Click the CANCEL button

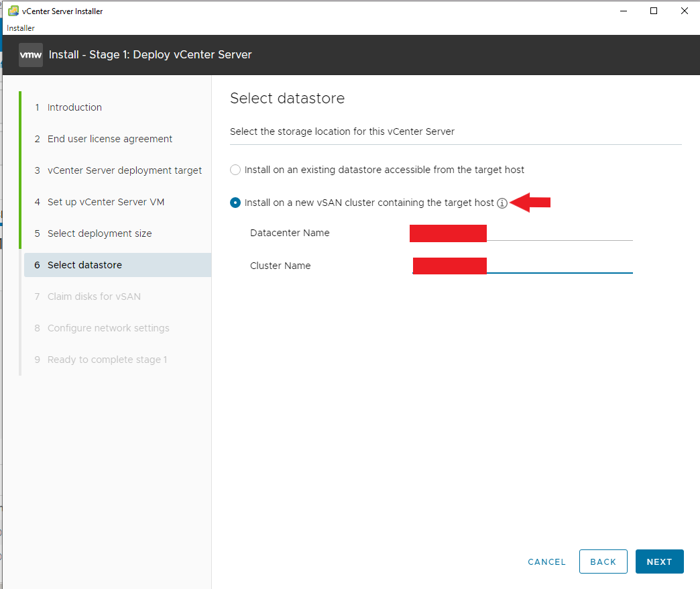pos(546,561)
